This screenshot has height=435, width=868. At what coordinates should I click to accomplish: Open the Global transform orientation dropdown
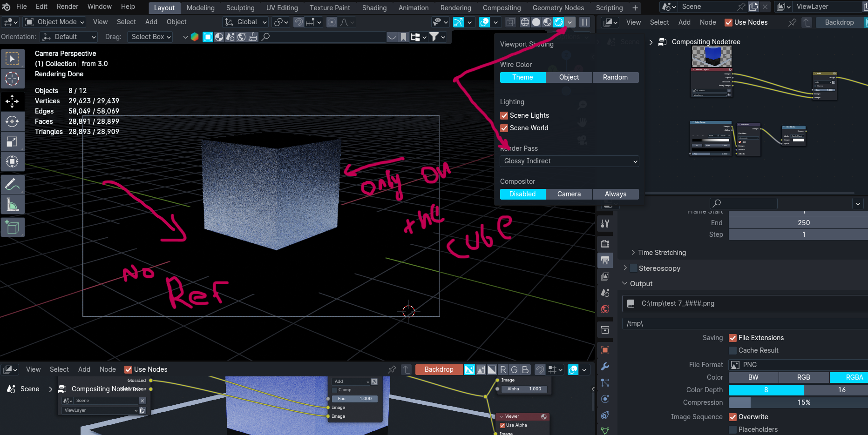click(245, 22)
